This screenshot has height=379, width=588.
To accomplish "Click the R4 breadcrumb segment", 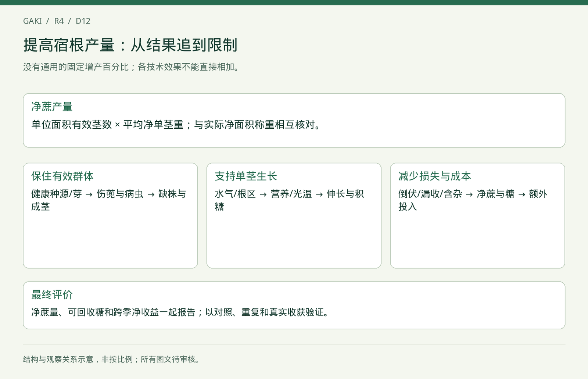I will (59, 21).
